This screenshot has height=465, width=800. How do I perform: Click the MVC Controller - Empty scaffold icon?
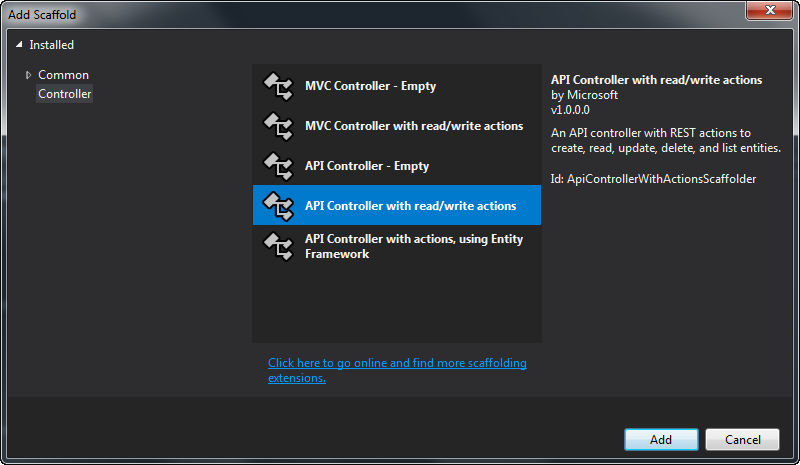tap(277, 86)
